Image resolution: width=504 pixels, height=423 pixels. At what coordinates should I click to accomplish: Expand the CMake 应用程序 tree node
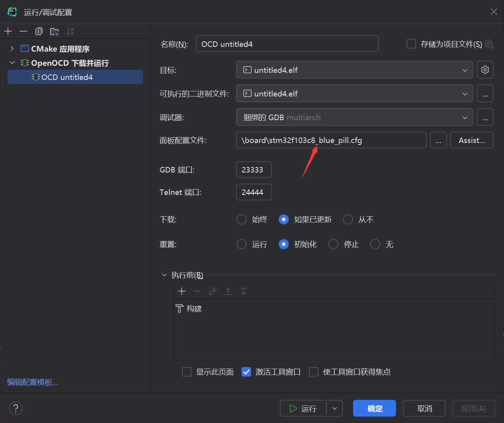click(x=12, y=48)
